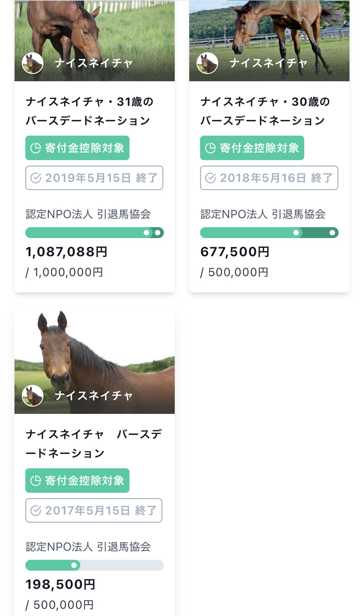This screenshot has width=364, height=616.
Task: Click pie-chart icon in 31歳 card's 寄付金控除対象 badge
Action: pos(36,148)
